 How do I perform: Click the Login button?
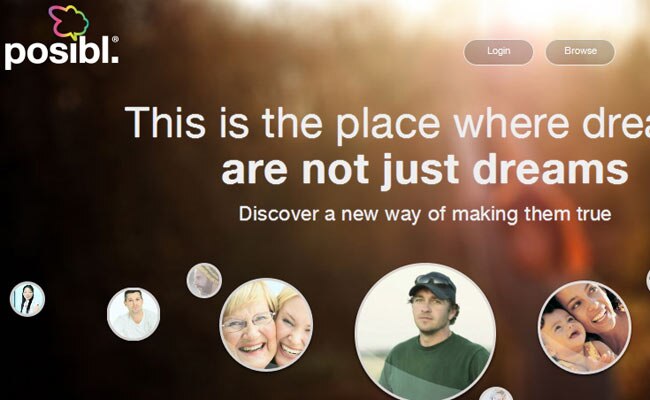(x=498, y=52)
